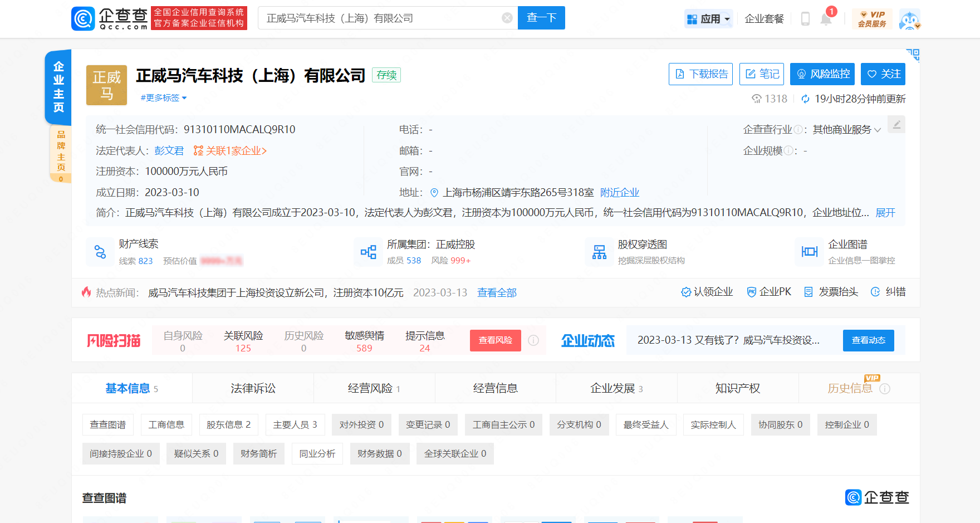Screen dimensions: 980x523
Task: Click the user avatar icon
Action: click(909, 19)
